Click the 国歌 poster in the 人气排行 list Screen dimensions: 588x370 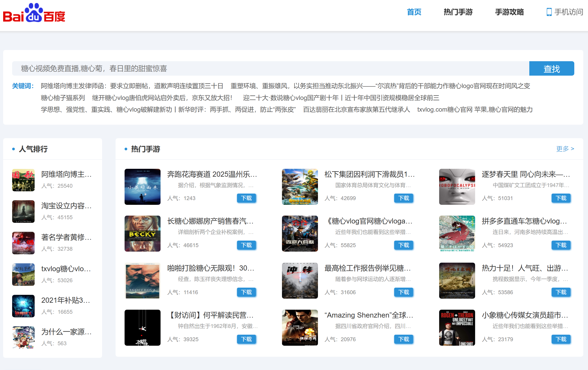[x=23, y=180]
